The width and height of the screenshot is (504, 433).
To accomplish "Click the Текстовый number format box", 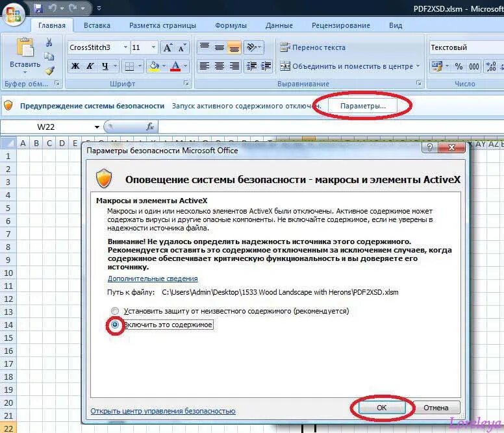I will coord(467,47).
